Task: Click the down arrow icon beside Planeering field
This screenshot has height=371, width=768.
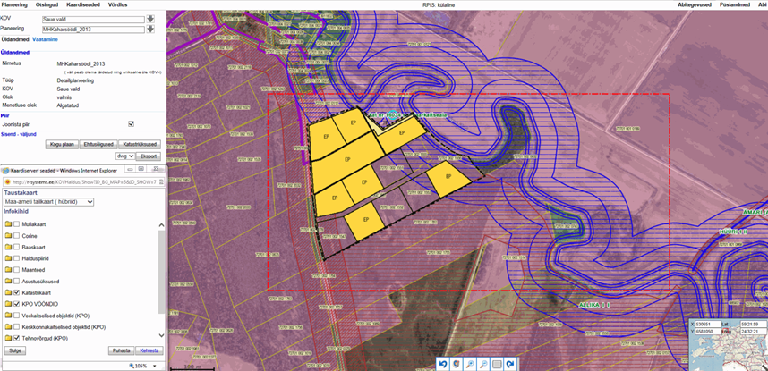Action: [151, 29]
